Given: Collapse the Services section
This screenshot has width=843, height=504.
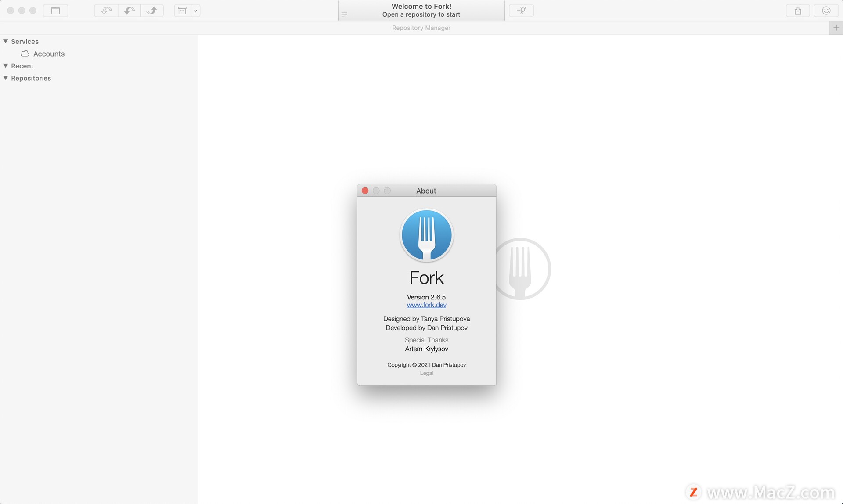Looking at the screenshot, I should pos(6,41).
